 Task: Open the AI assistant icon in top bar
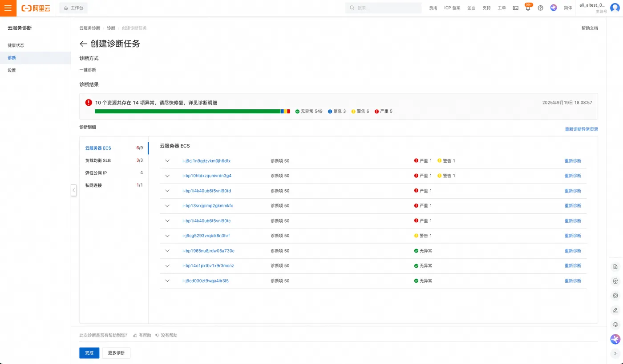pyautogui.click(x=554, y=8)
